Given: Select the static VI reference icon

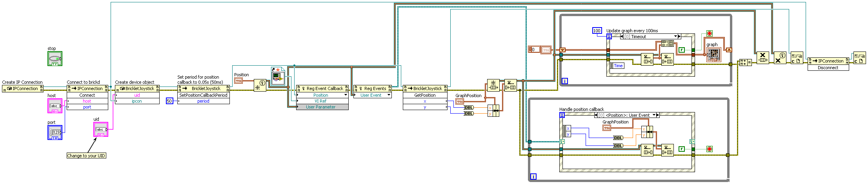Looking at the screenshot, I should pos(277,76).
